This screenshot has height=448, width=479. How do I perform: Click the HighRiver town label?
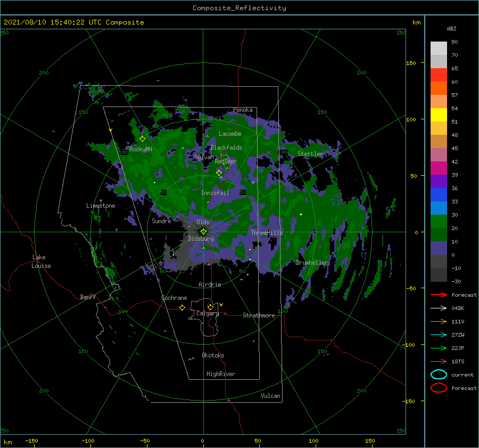221,374
